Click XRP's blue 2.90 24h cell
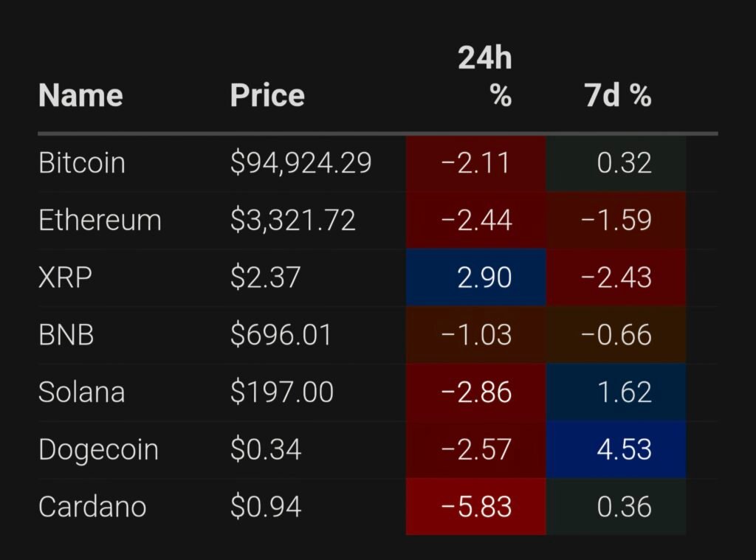756x560 pixels. coord(476,278)
